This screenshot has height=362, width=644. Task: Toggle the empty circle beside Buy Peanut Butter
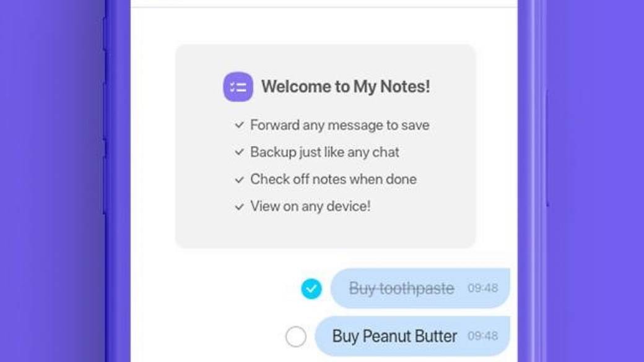coord(297,337)
